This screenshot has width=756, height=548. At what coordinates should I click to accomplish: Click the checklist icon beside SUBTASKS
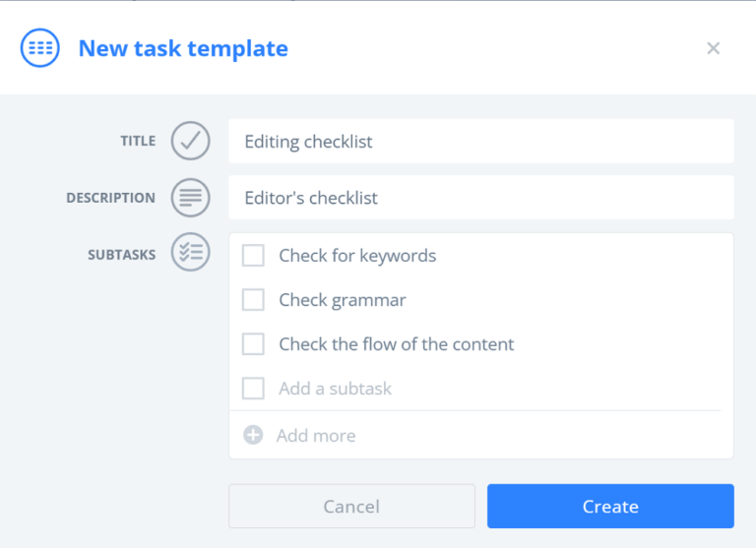click(x=190, y=252)
